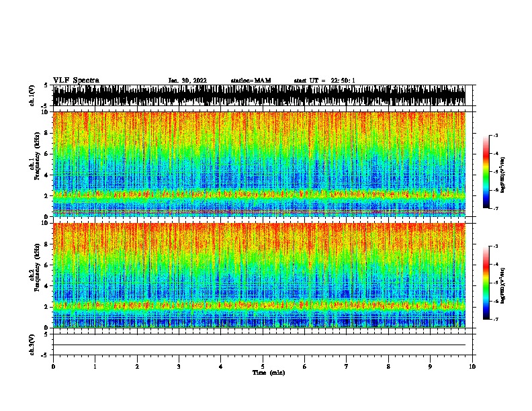Click the "ch.1(V)" waveform axis label
This screenshot has width=532, height=411.
(x=32, y=95)
